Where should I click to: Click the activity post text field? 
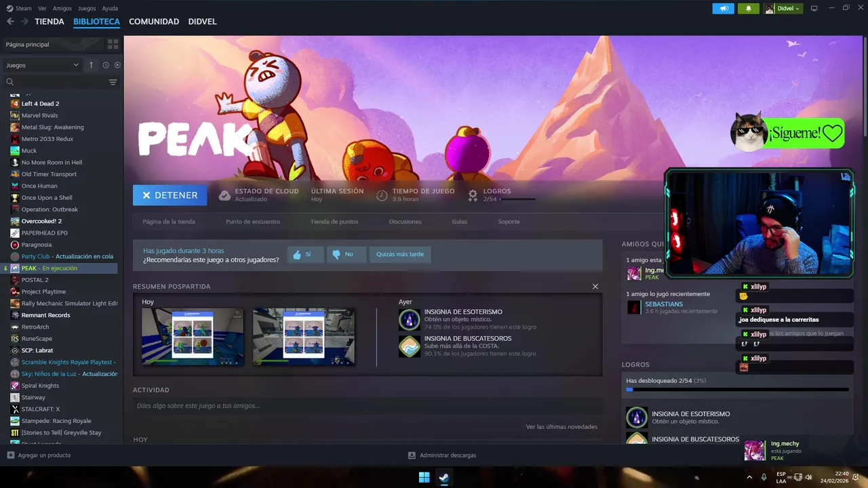[368, 406]
